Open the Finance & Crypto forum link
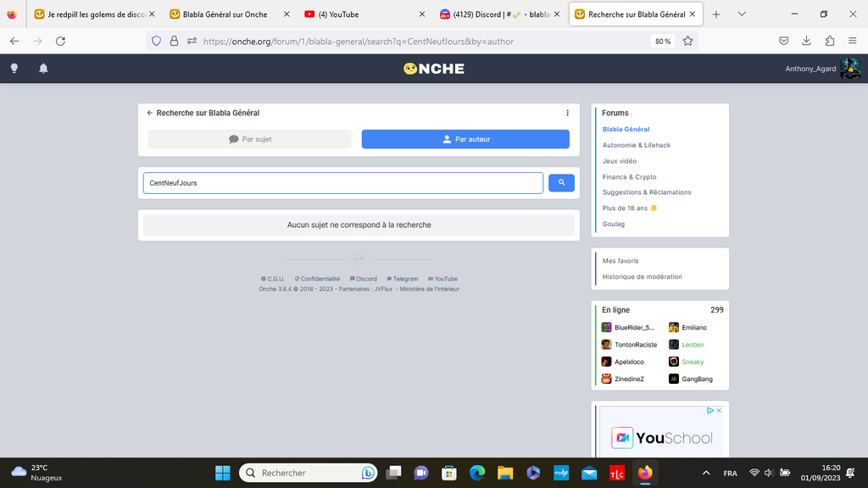This screenshot has height=488, width=868. (x=629, y=177)
